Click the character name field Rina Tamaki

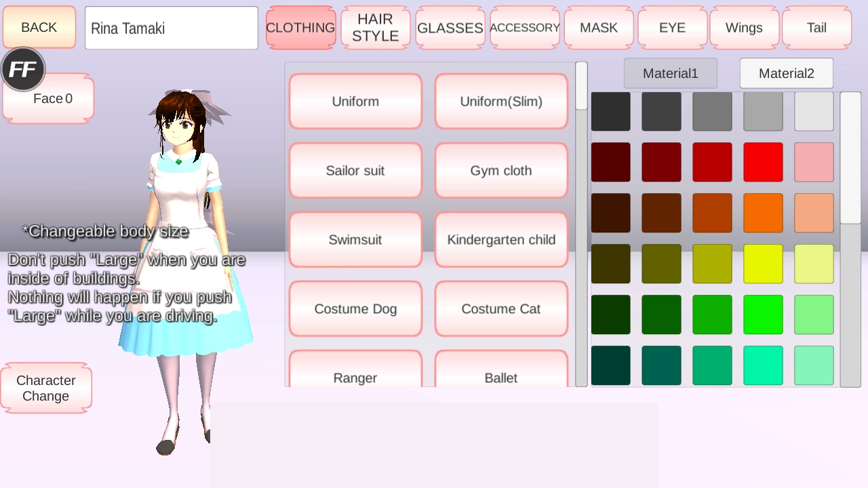tap(171, 28)
